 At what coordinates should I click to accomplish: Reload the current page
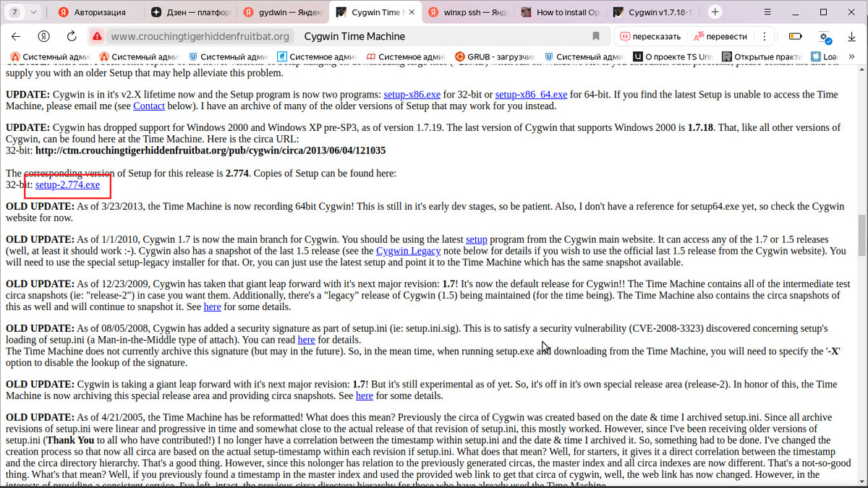coord(72,36)
